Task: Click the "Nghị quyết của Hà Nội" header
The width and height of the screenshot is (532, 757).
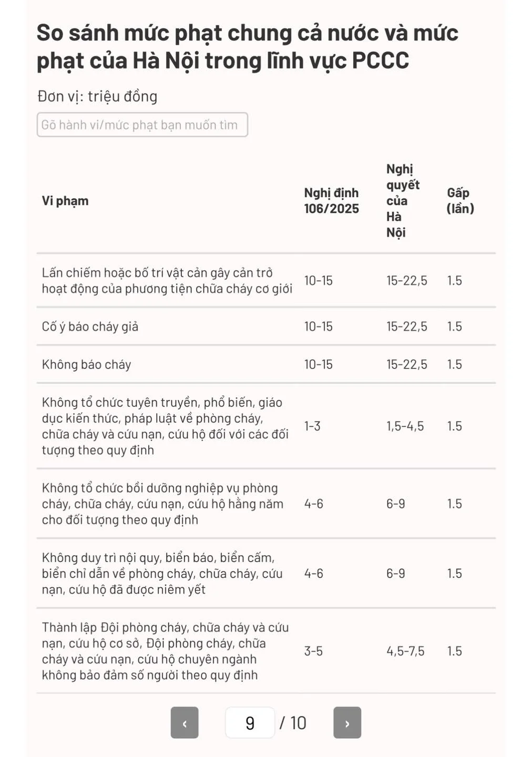Action: point(402,201)
